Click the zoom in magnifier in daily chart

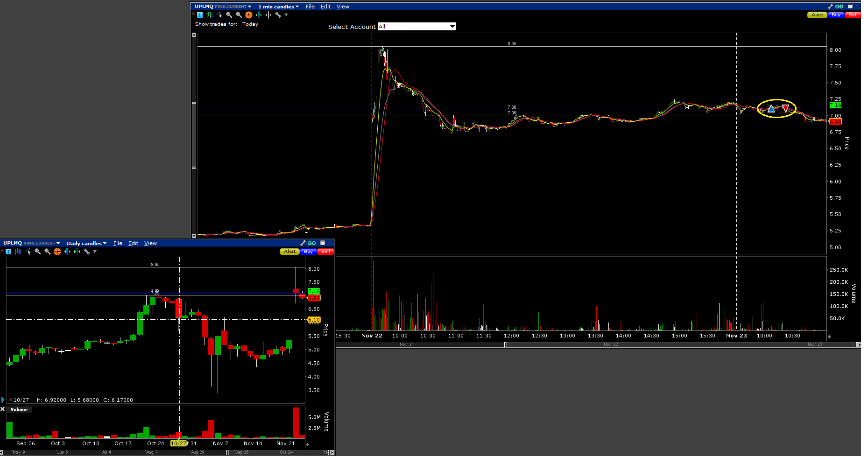point(38,252)
